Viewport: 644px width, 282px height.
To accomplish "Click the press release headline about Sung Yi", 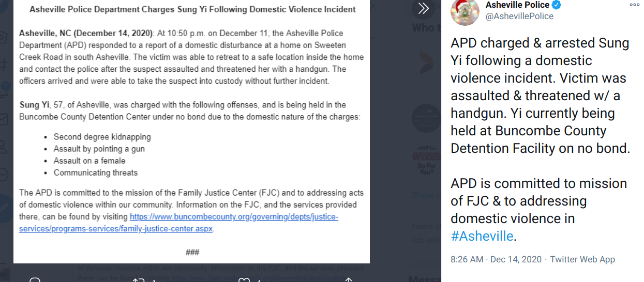I will click(x=192, y=9).
